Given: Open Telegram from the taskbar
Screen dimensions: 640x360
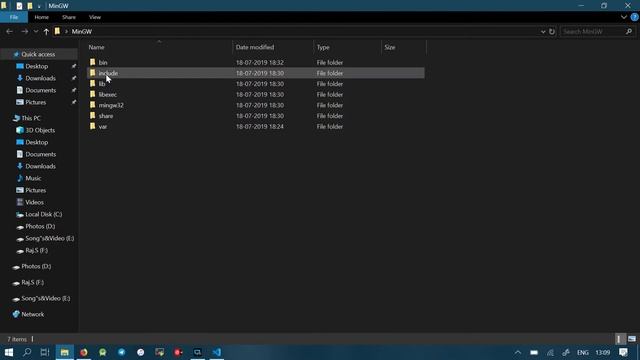Looking at the screenshot, I should tap(122, 352).
